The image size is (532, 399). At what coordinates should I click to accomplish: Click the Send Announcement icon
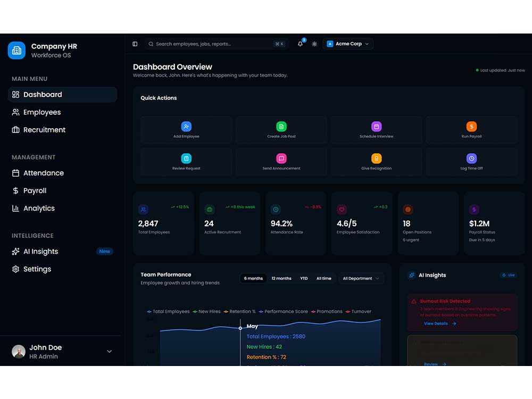click(281, 159)
